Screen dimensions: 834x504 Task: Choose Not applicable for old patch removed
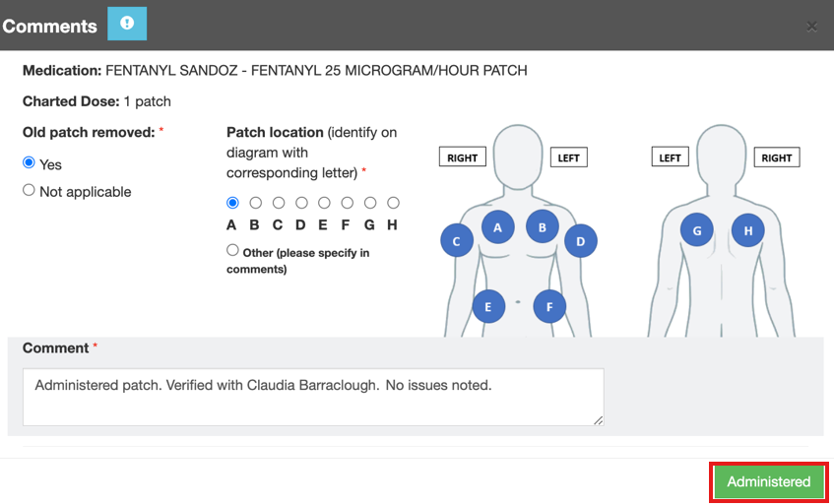click(x=30, y=190)
